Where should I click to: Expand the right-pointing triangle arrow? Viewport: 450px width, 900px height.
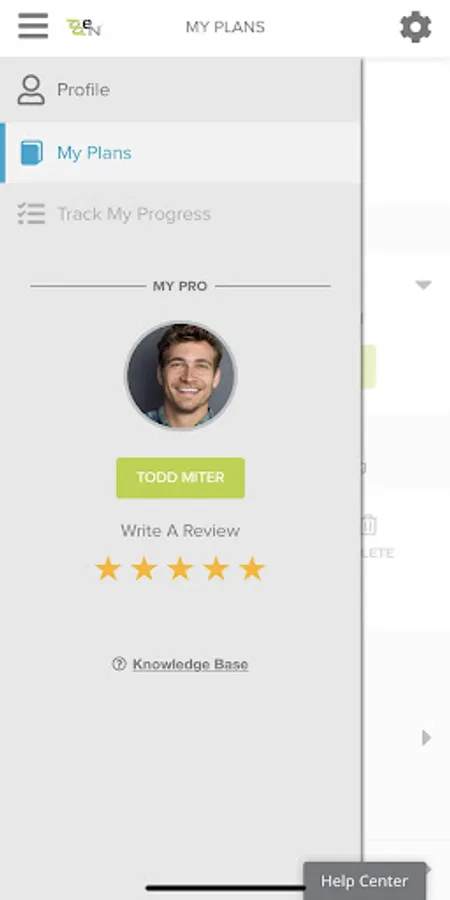tap(426, 738)
